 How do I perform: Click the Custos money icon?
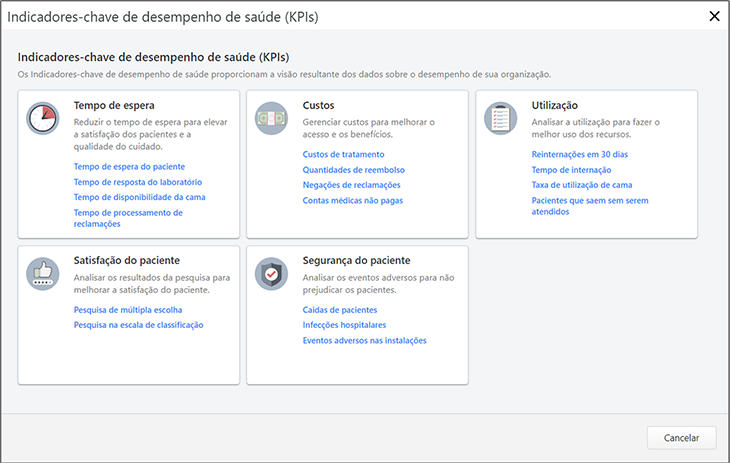coord(272,118)
